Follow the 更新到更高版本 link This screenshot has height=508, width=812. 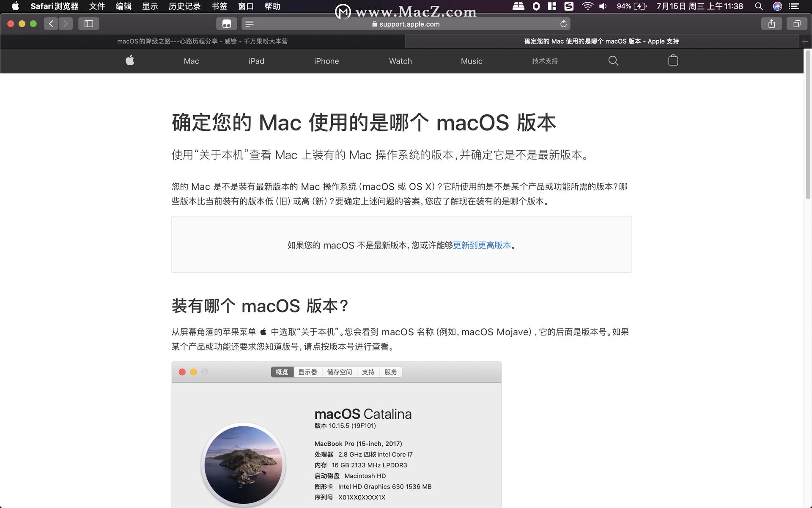tap(482, 245)
